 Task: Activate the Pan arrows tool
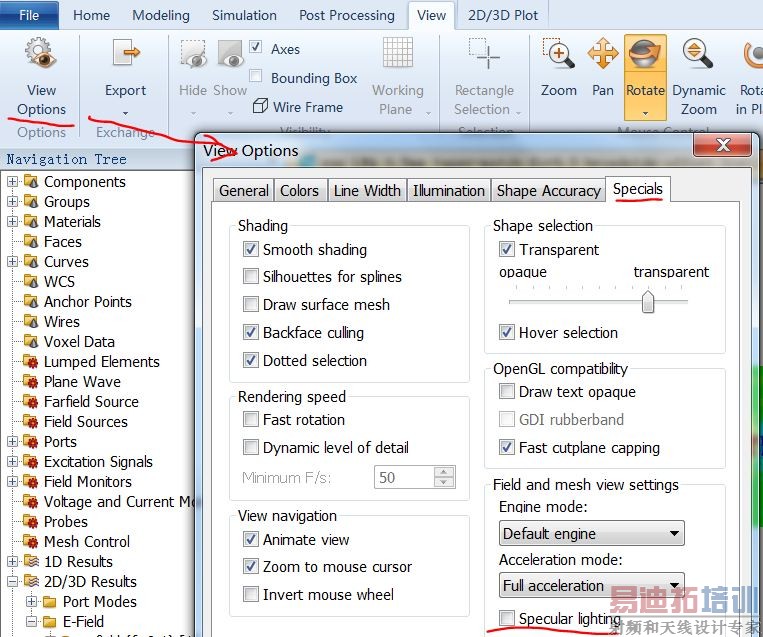[602, 53]
